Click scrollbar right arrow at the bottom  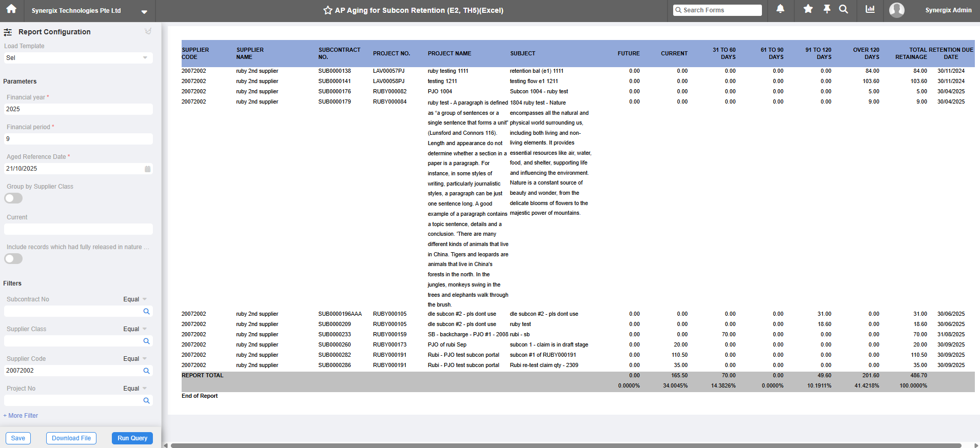point(976,445)
